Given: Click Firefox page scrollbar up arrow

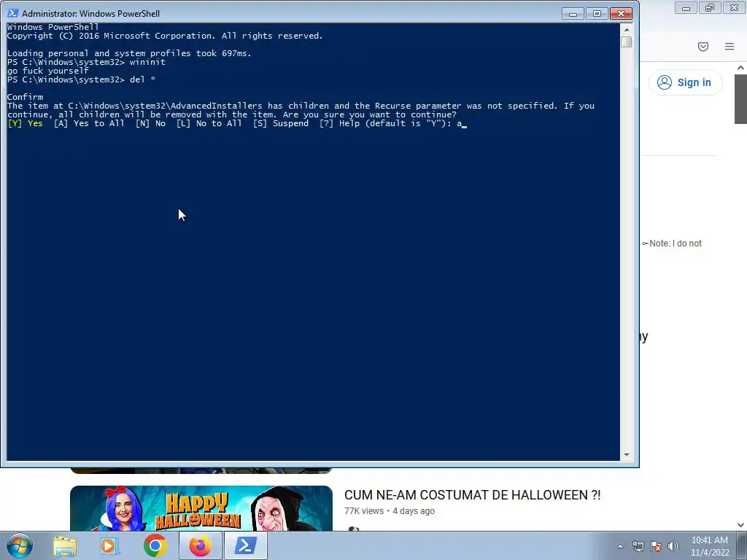Looking at the screenshot, I should point(741,68).
